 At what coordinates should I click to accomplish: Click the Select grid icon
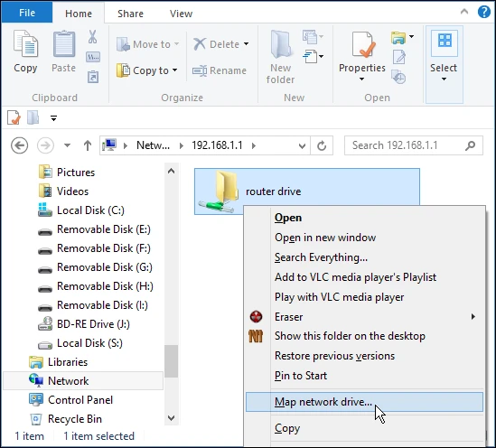pos(445,41)
